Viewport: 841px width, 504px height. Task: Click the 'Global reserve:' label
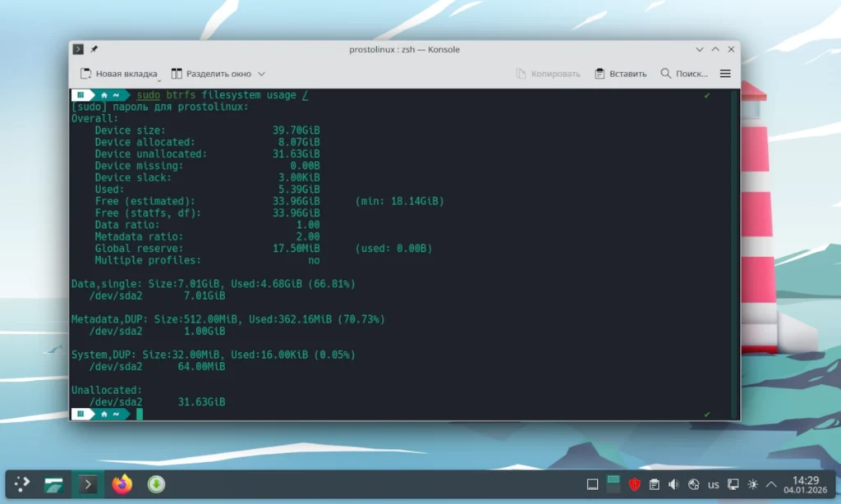click(139, 248)
